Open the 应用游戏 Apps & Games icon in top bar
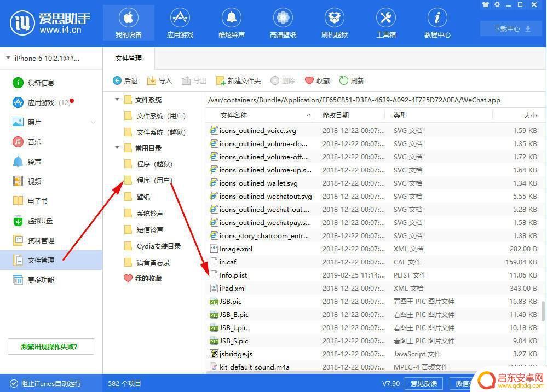This screenshot has height=392, width=547. click(x=180, y=23)
